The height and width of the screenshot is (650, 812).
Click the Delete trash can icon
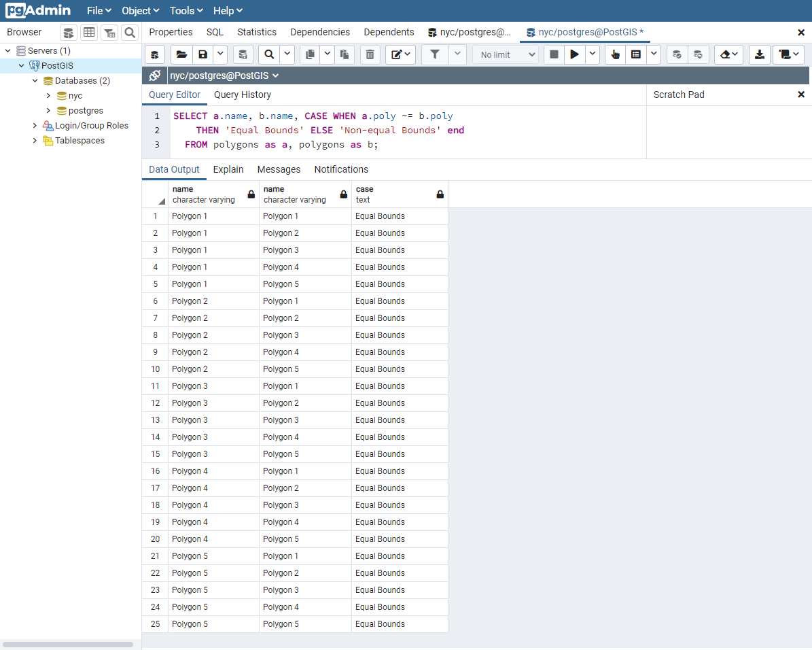point(369,54)
